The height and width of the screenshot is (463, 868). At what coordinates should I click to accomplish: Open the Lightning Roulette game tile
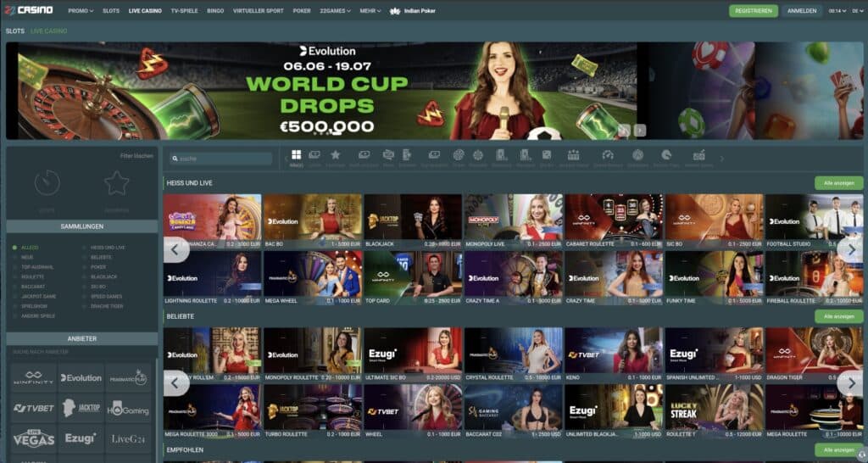[x=212, y=278]
